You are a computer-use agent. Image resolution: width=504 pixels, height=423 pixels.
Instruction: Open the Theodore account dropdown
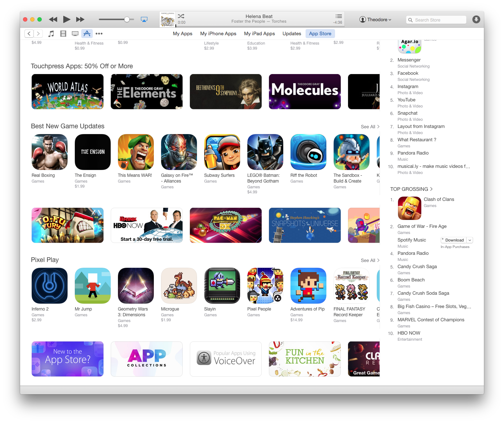[375, 20]
